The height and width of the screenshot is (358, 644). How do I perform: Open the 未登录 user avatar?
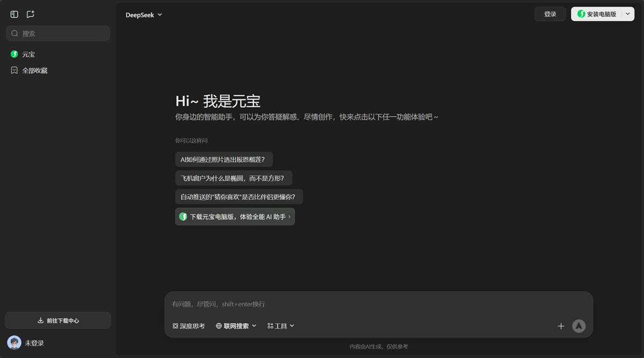(x=13, y=342)
